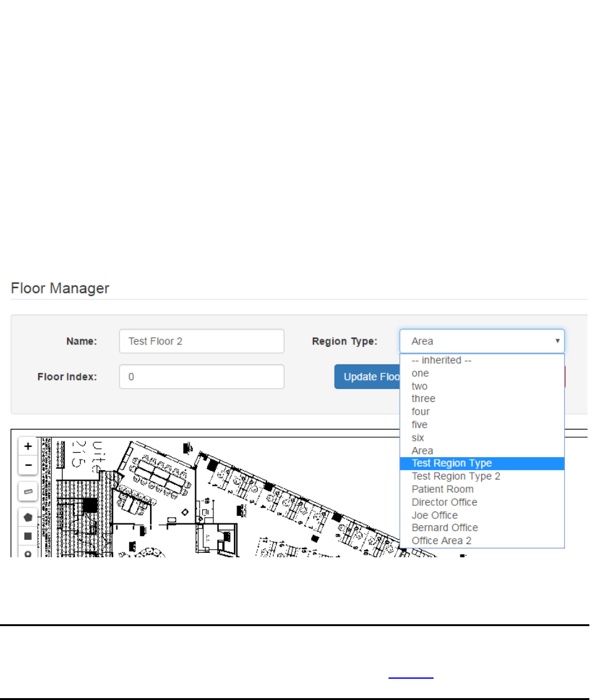Image resolution: width=595 pixels, height=700 pixels.
Task: Choose 'six' in the dropdown list
Action: tap(482, 438)
